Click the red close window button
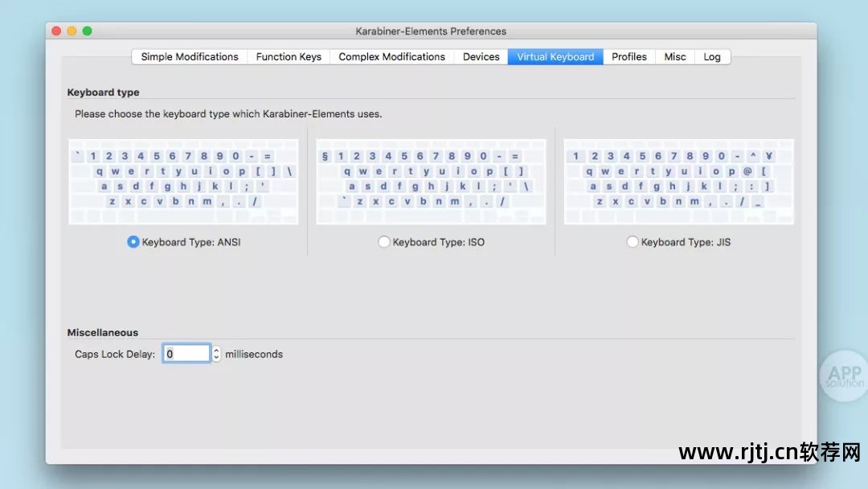Image resolution: width=868 pixels, height=489 pixels. [x=56, y=31]
